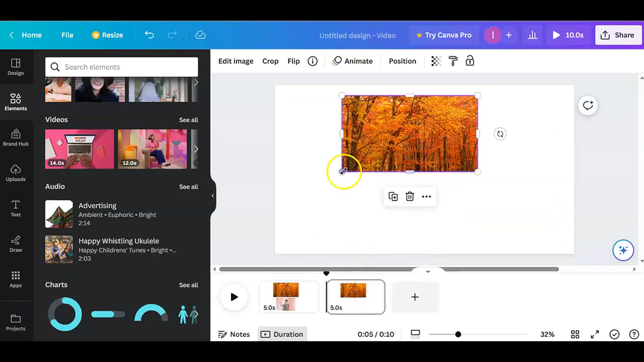Viewport: 644px width, 362px height.
Task: Open the Magic assistant sparkle button
Action: [623, 250]
